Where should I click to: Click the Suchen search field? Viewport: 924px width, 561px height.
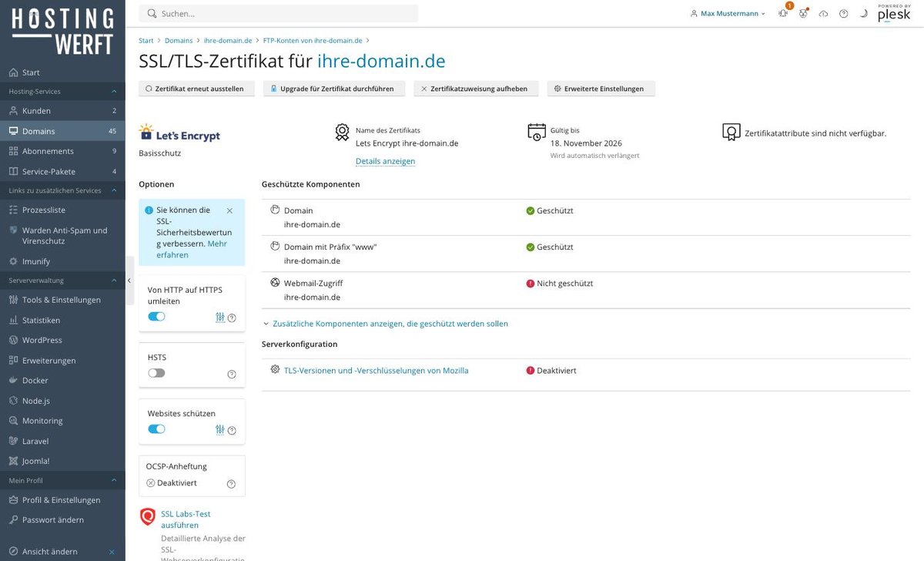point(279,13)
